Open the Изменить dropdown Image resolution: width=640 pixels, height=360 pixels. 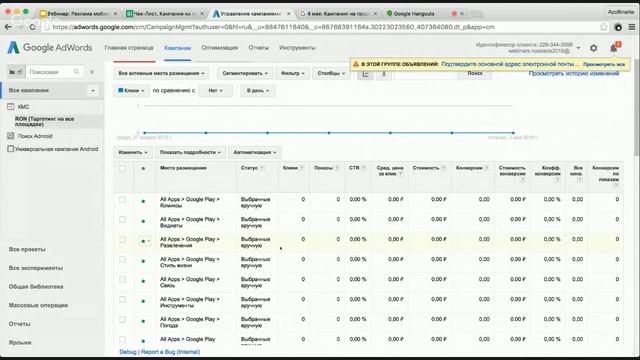point(133,152)
